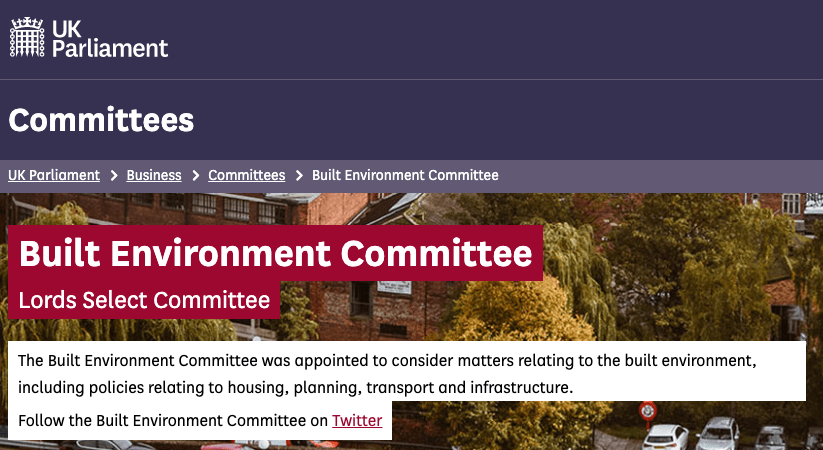The image size is (823, 450).
Task: Navigate to the Committees breadcrumb link
Action: [246, 175]
